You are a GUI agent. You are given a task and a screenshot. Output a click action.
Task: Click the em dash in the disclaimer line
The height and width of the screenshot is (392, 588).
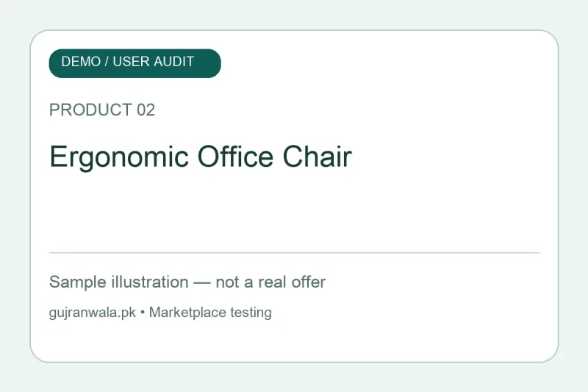coord(201,283)
